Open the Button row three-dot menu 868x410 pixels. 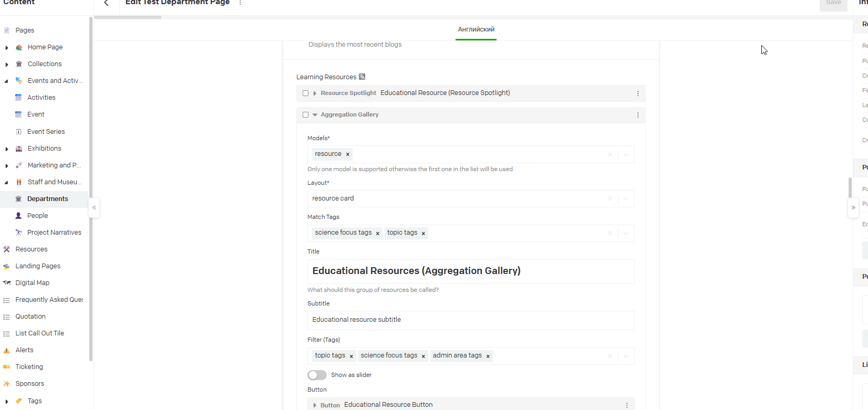pyautogui.click(x=627, y=405)
